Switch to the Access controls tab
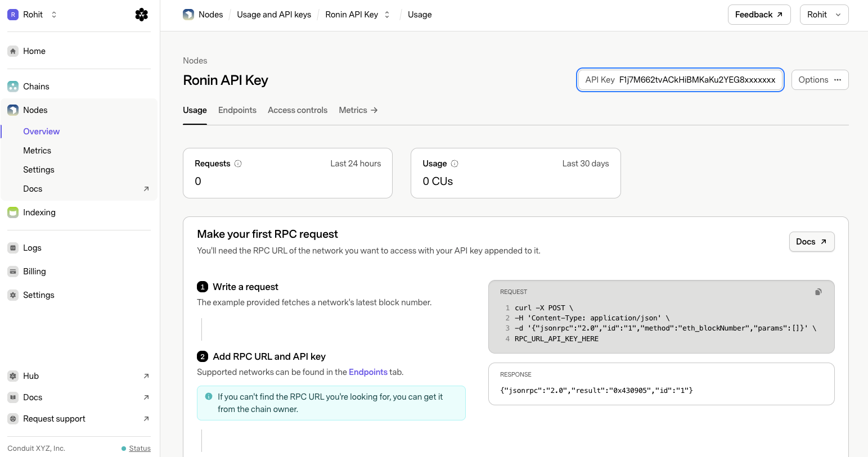Image resolution: width=868 pixels, height=457 pixels. pyautogui.click(x=298, y=110)
